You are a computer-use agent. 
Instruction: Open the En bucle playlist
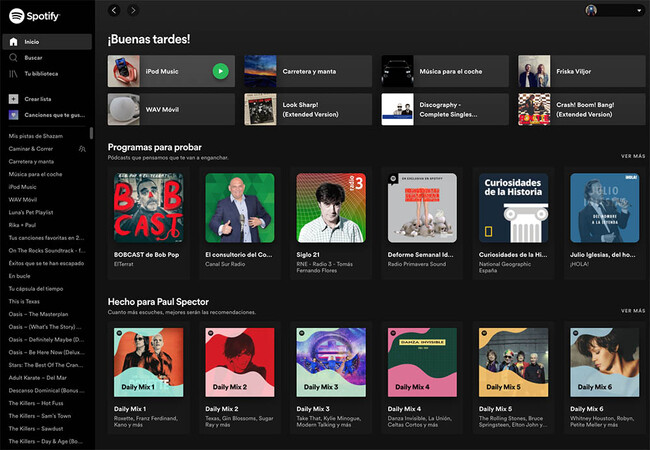pyautogui.click(x=19, y=276)
